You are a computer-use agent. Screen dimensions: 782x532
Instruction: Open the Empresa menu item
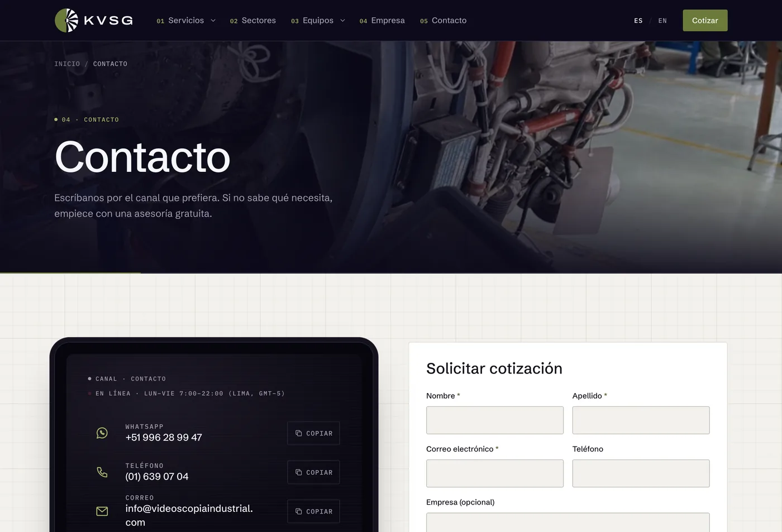click(382, 21)
